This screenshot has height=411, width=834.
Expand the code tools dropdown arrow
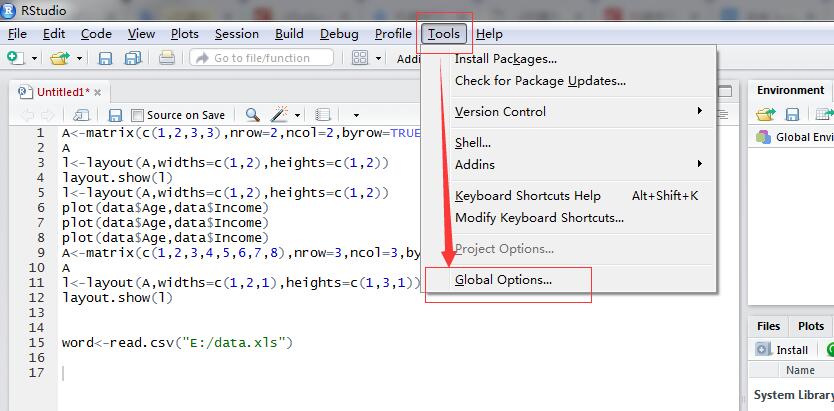pyautogui.click(x=297, y=115)
